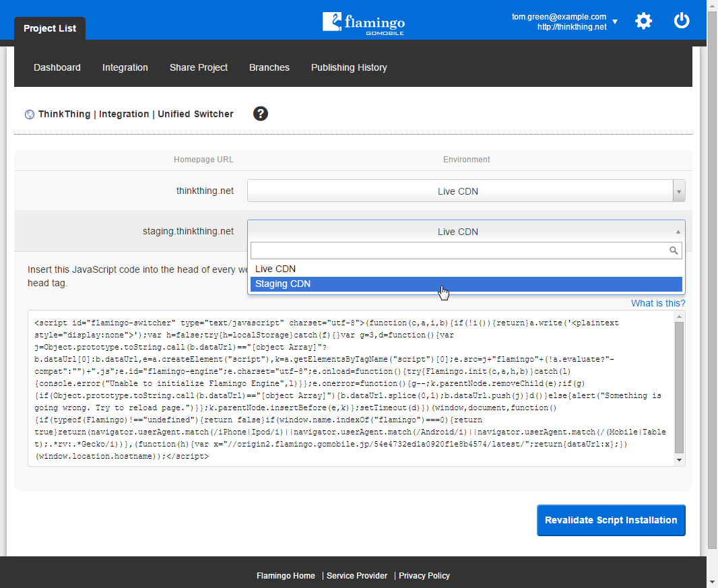
Task: Open the Privacy Policy footer link
Action: coord(424,576)
